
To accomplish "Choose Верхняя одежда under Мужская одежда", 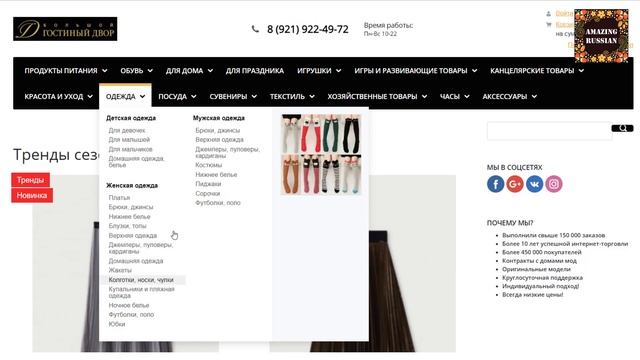I will pos(219,140).
